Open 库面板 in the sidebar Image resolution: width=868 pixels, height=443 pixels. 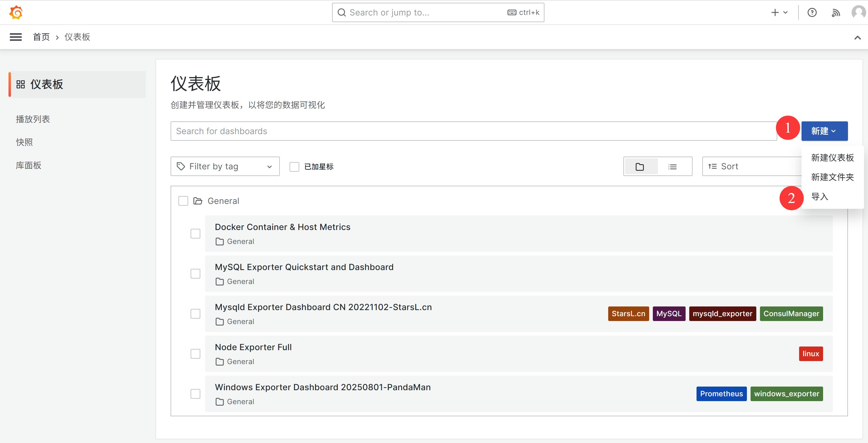(29, 165)
